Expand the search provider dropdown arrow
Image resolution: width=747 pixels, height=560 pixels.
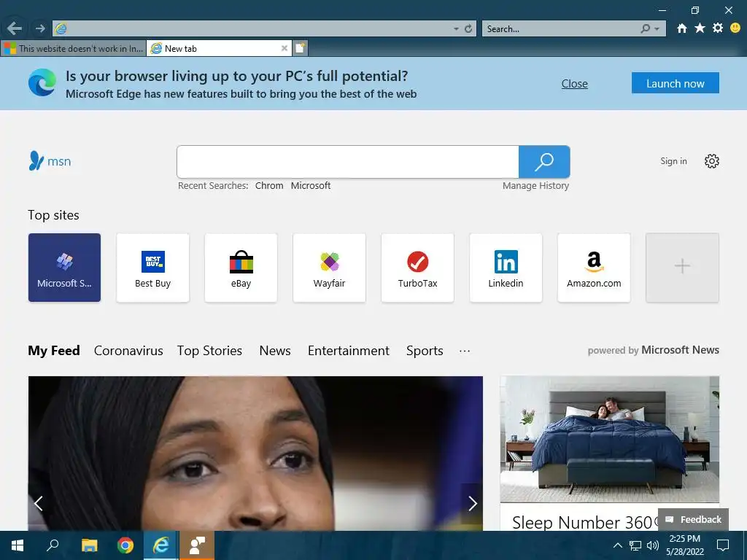click(657, 29)
